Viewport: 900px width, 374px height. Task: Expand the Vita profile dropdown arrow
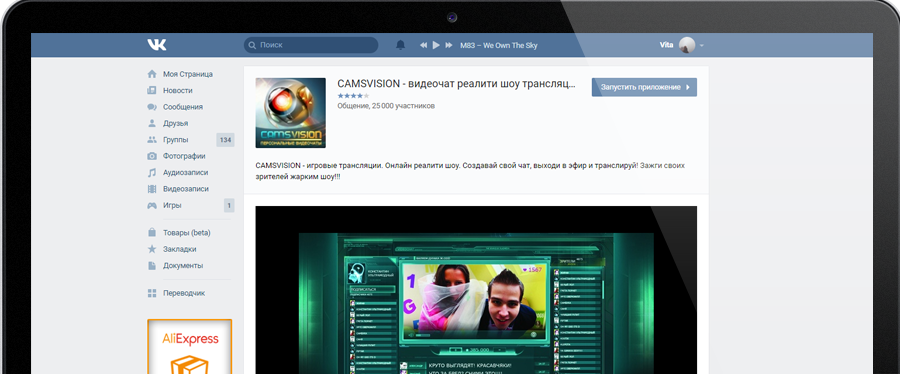pyautogui.click(x=701, y=45)
